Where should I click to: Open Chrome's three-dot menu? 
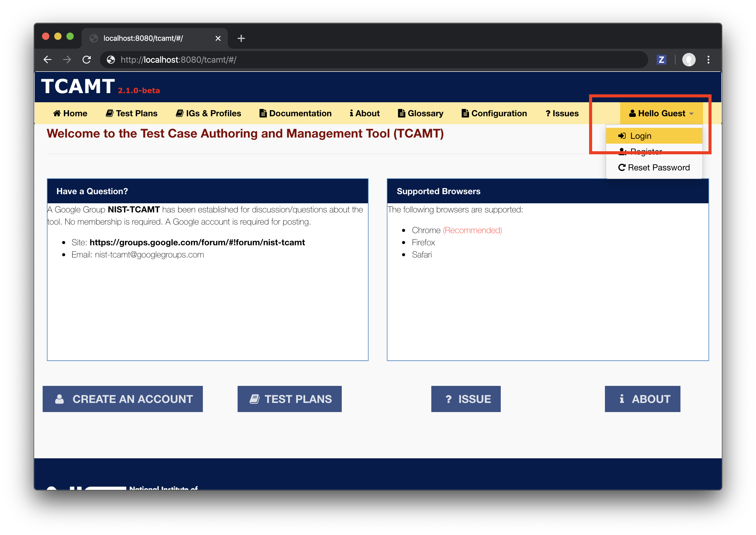pyautogui.click(x=708, y=60)
